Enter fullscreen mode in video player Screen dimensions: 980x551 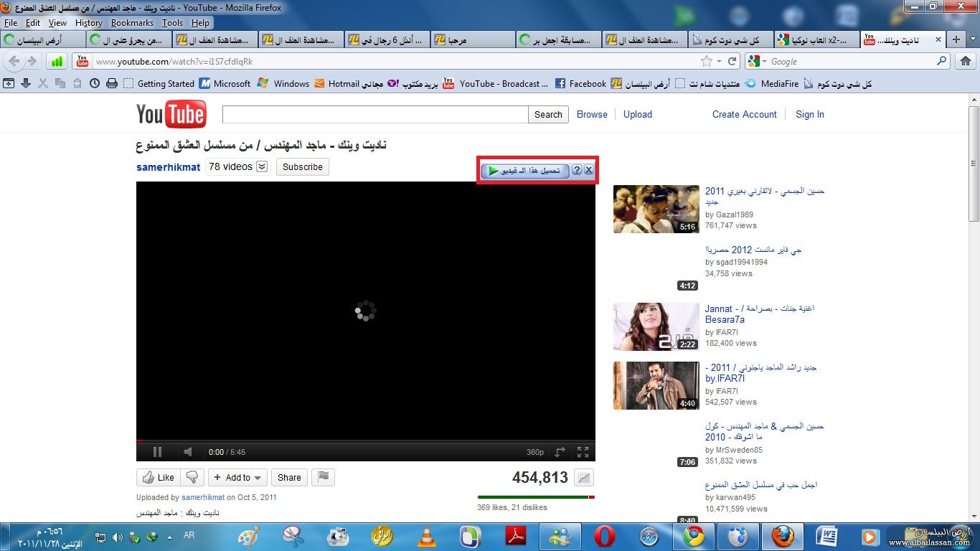pos(583,452)
